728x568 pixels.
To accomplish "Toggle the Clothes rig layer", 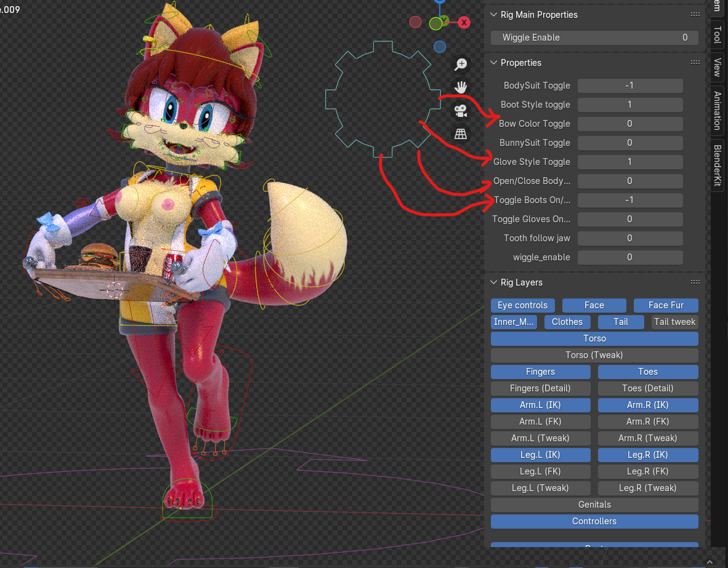I will (x=567, y=322).
